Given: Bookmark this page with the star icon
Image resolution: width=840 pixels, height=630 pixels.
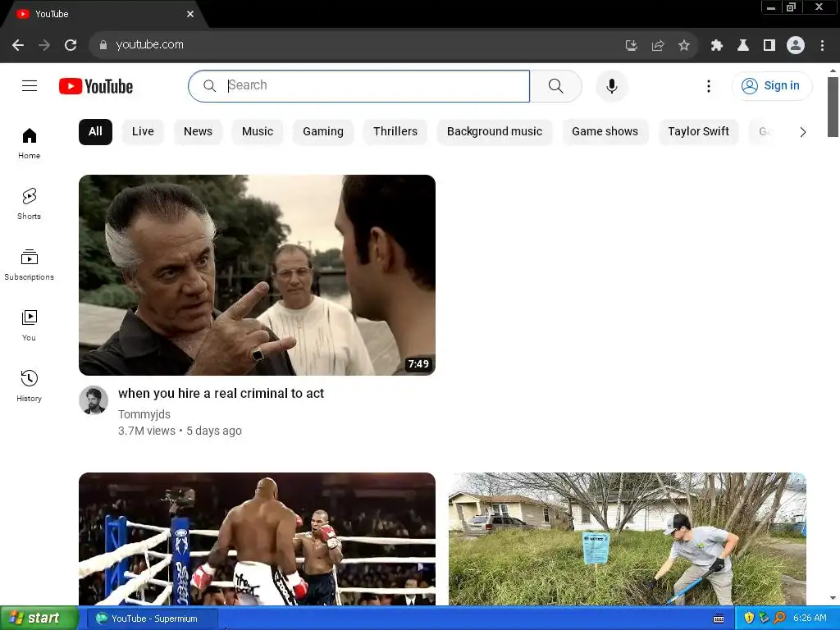Looking at the screenshot, I should tap(684, 46).
